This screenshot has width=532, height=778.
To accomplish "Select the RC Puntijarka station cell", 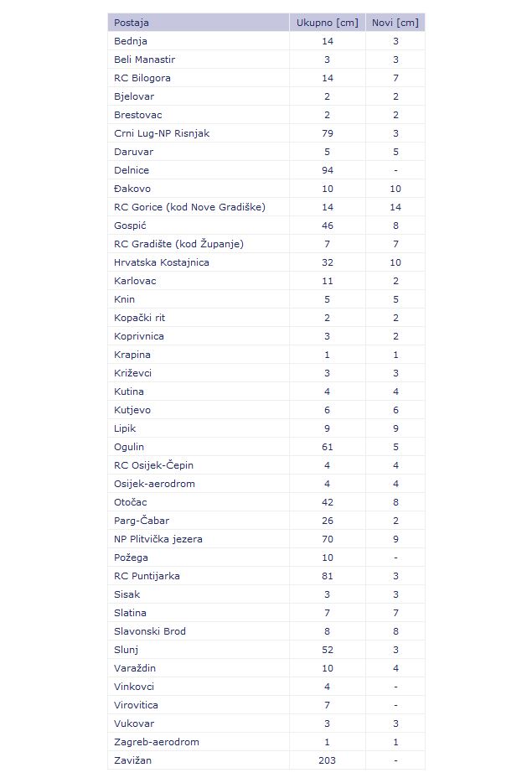I will pyautogui.click(x=147, y=576).
